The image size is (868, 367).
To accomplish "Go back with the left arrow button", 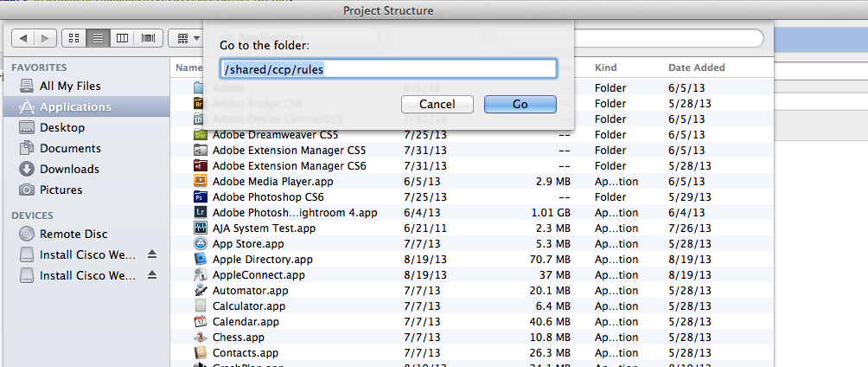I will tap(23, 38).
